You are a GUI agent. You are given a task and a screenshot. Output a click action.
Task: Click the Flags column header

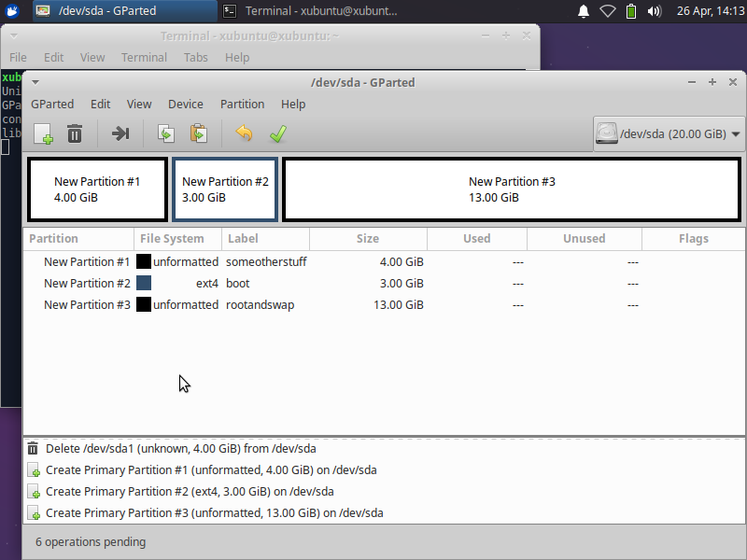pos(694,239)
